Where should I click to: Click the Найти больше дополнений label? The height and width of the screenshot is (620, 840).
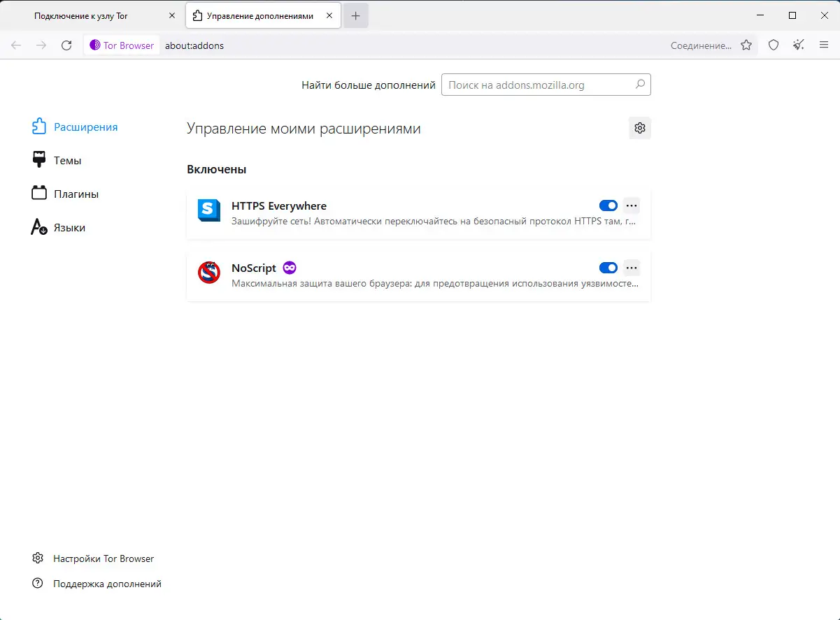pyautogui.click(x=369, y=85)
